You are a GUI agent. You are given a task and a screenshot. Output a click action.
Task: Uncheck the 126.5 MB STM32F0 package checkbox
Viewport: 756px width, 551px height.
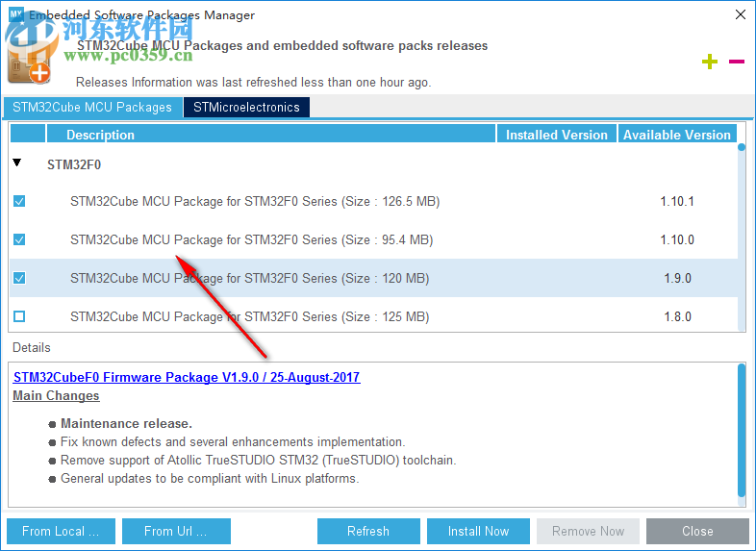(19, 201)
